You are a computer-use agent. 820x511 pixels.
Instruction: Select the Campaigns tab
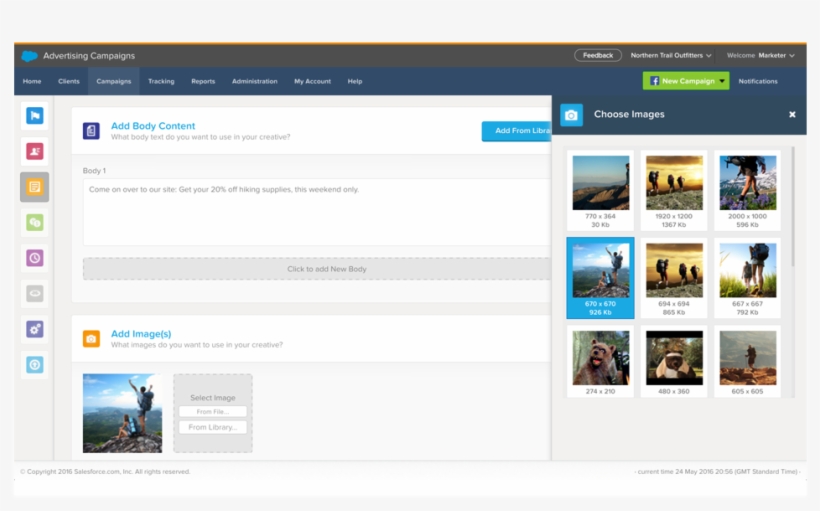(x=113, y=81)
